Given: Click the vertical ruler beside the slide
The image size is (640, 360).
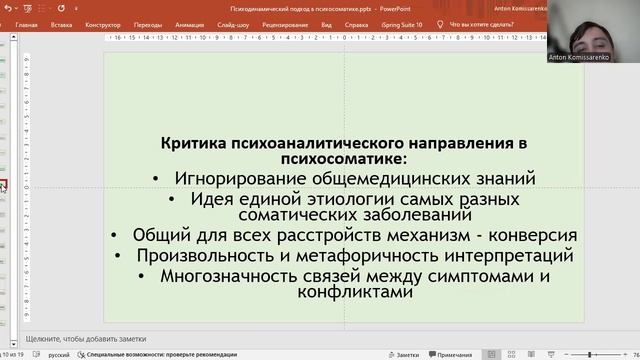Looking at the screenshot, I should (x=27, y=187).
